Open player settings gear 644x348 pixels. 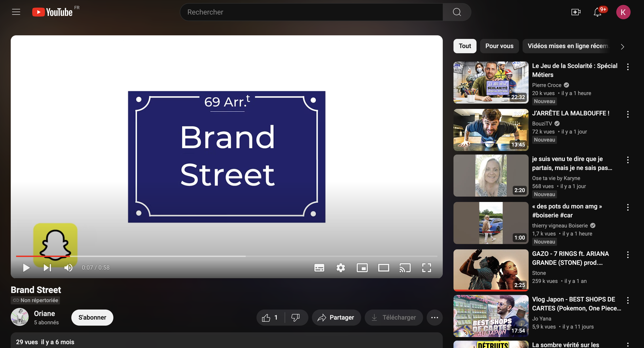[x=341, y=268]
